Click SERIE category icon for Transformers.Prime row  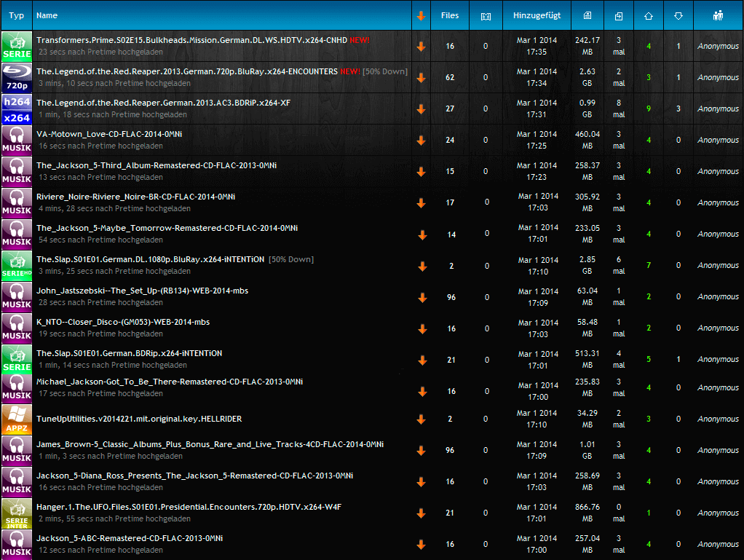click(17, 46)
